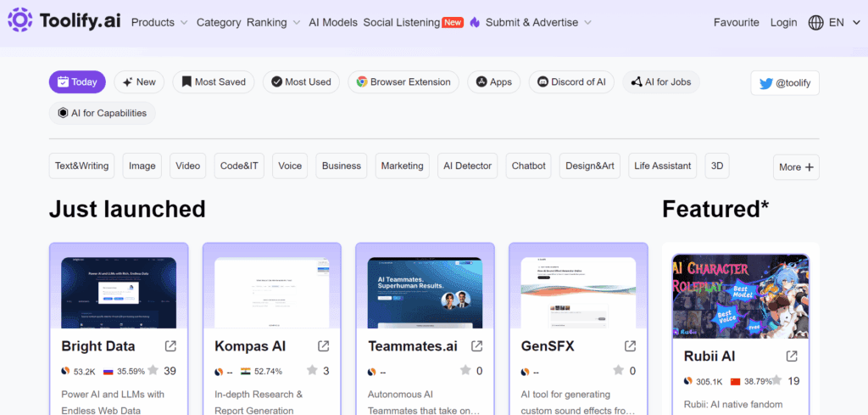Click the globe language icon

[x=816, y=23]
